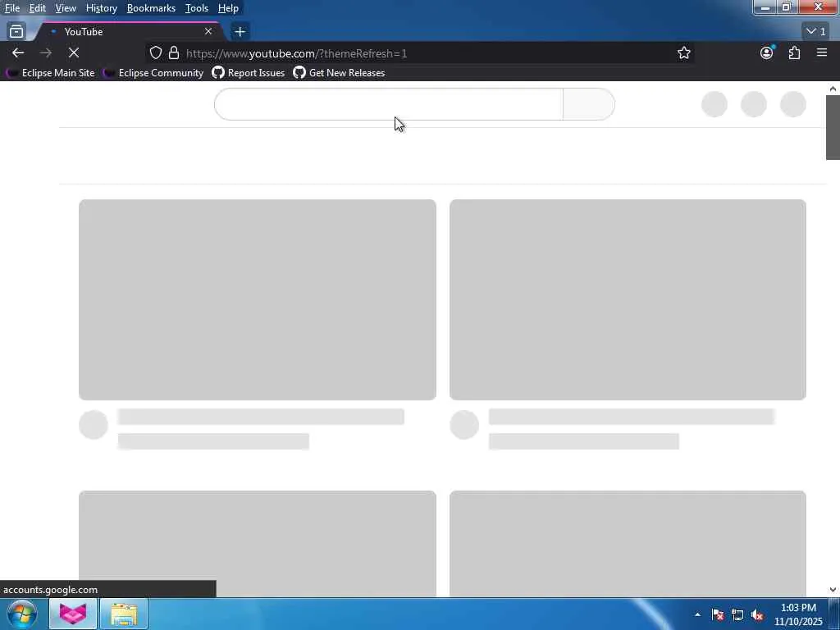Viewport: 840px width, 630px height.
Task: Open the list all tabs dropdown
Action: tap(816, 32)
